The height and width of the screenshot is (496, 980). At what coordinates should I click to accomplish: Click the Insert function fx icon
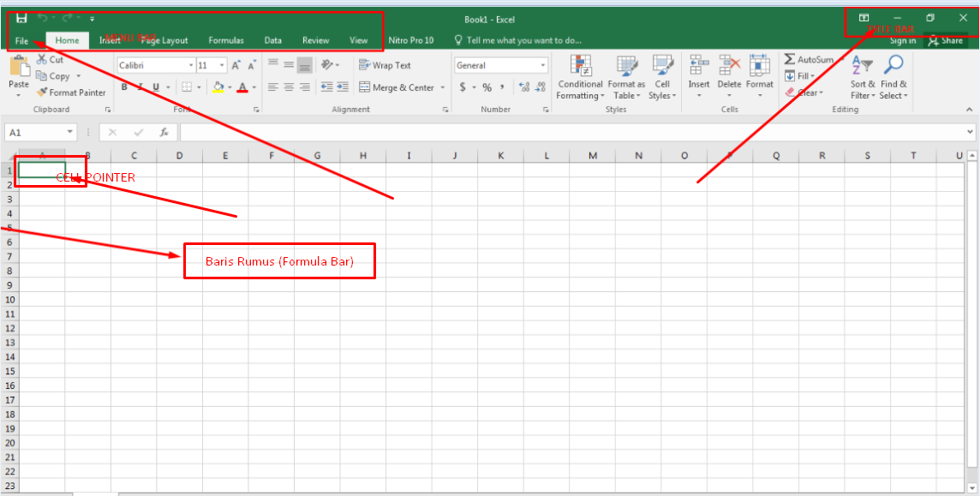[164, 133]
